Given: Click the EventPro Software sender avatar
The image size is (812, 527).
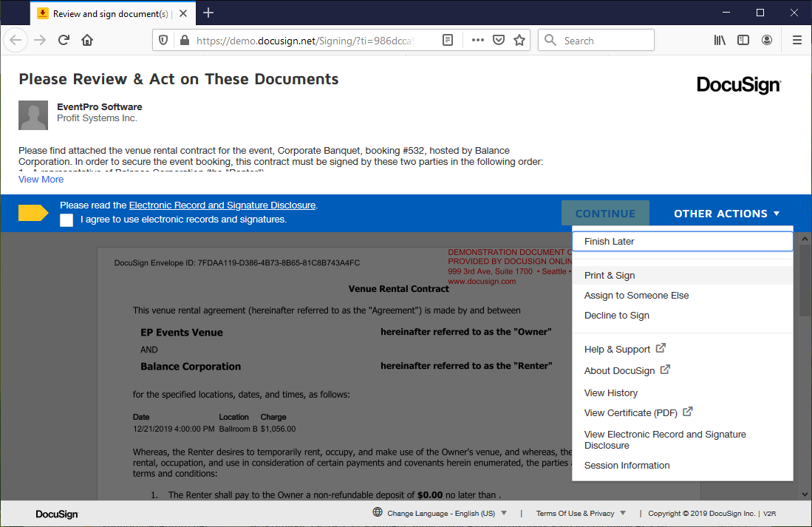Looking at the screenshot, I should [x=33, y=115].
